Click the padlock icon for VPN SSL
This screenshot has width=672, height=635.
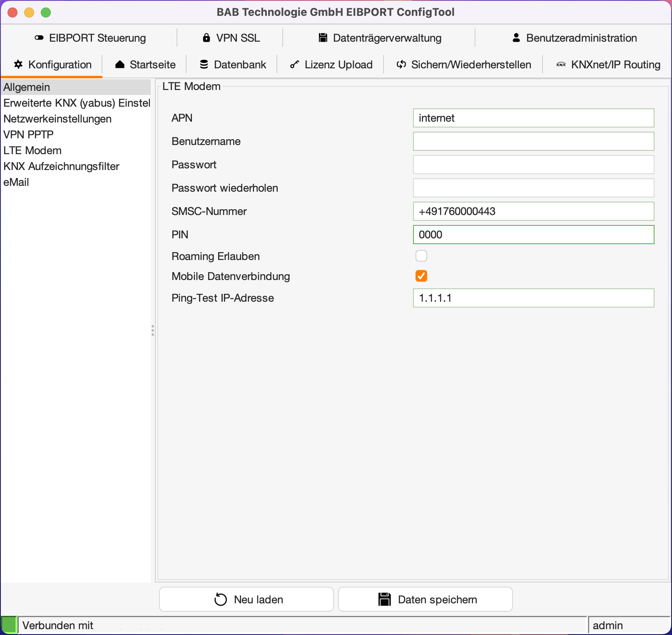pos(206,38)
